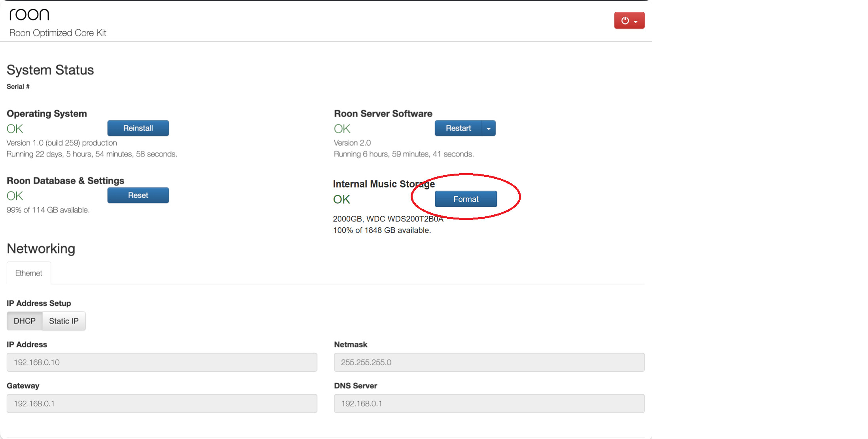Click 2000GB, WDC WDS200T2B0A drive text

pos(388,219)
